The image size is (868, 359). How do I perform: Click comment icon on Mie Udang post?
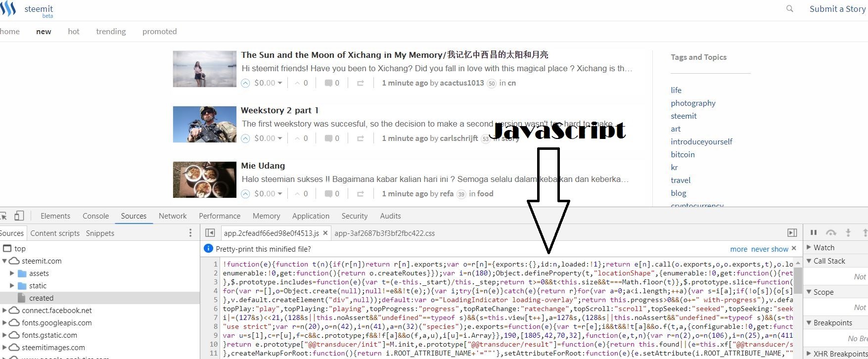pyautogui.click(x=328, y=194)
